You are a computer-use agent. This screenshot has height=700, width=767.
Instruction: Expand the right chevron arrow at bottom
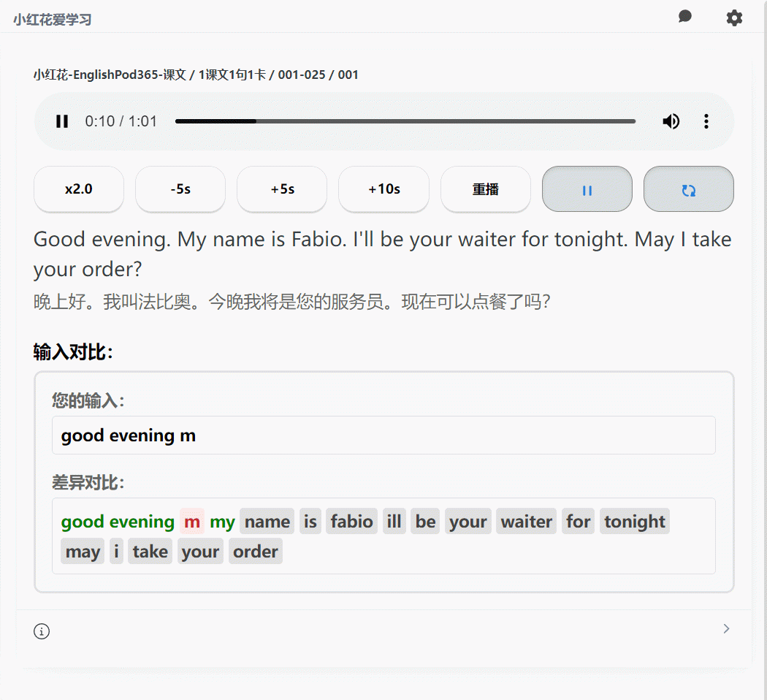(725, 628)
